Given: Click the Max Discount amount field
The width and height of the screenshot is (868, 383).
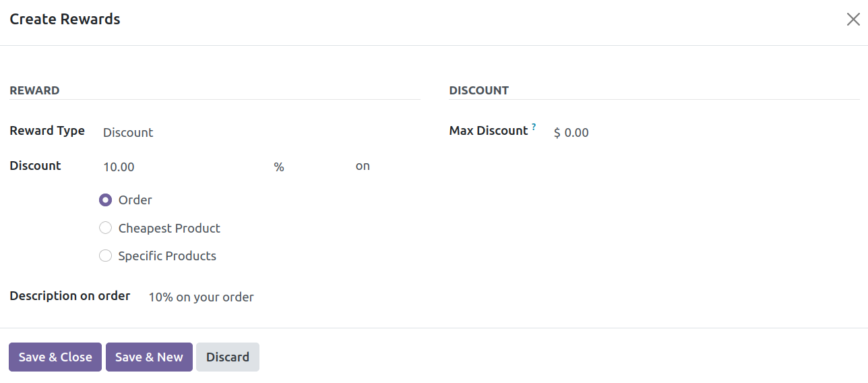Looking at the screenshot, I should (x=706, y=132).
